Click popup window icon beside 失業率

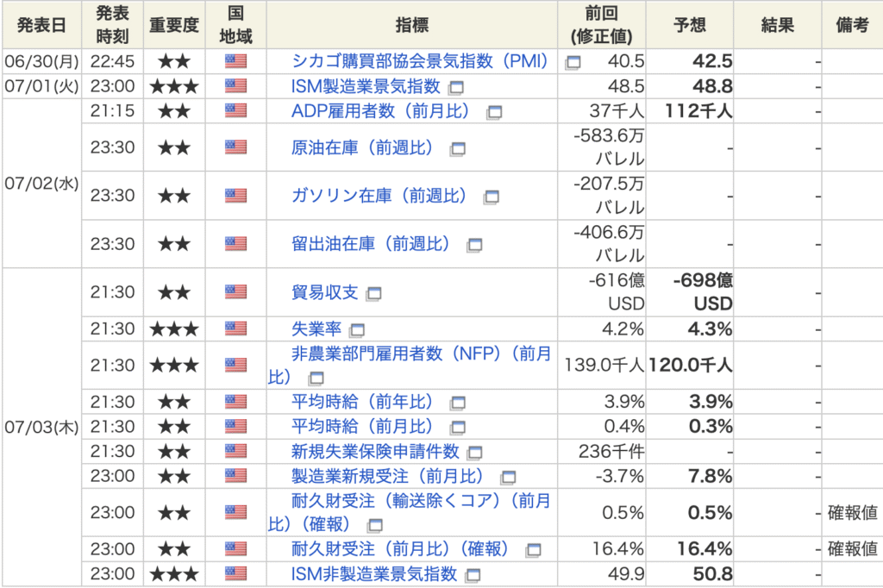[x=357, y=330]
